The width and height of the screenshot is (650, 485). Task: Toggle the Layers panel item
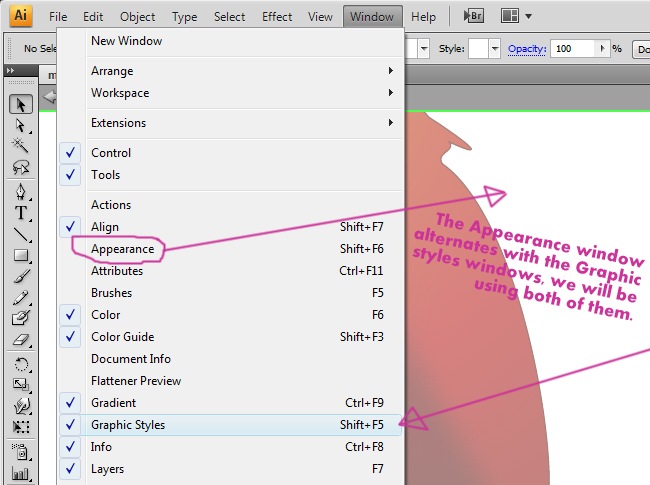pyautogui.click(x=230, y=468)
